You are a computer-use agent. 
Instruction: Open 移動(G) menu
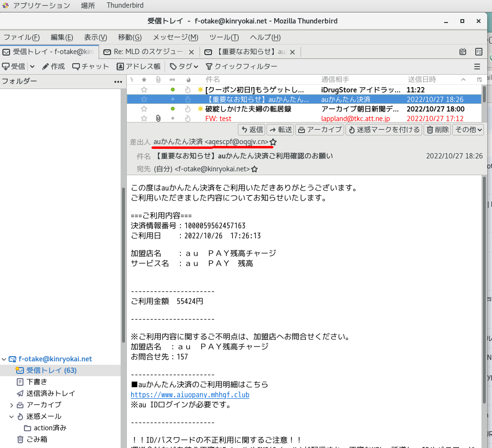[130, 37]
